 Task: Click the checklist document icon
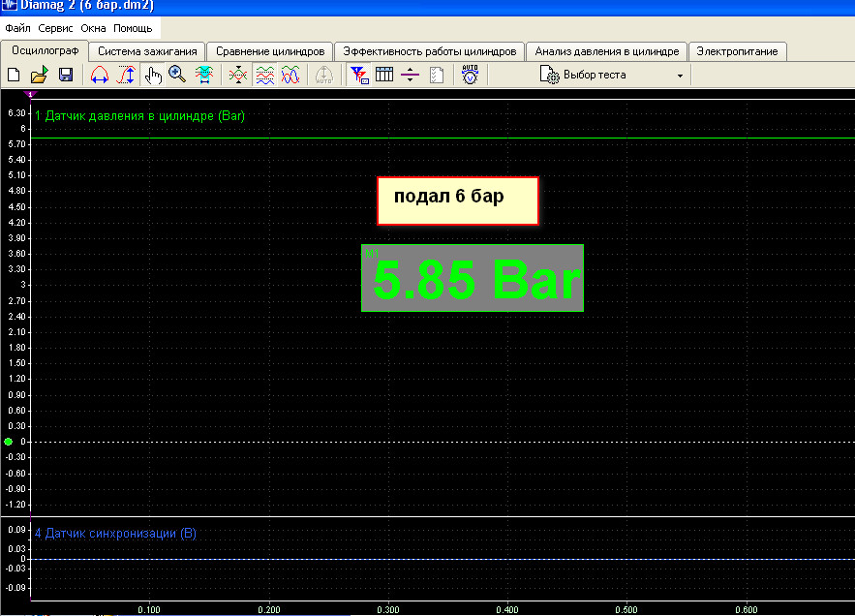coord(437,75)
